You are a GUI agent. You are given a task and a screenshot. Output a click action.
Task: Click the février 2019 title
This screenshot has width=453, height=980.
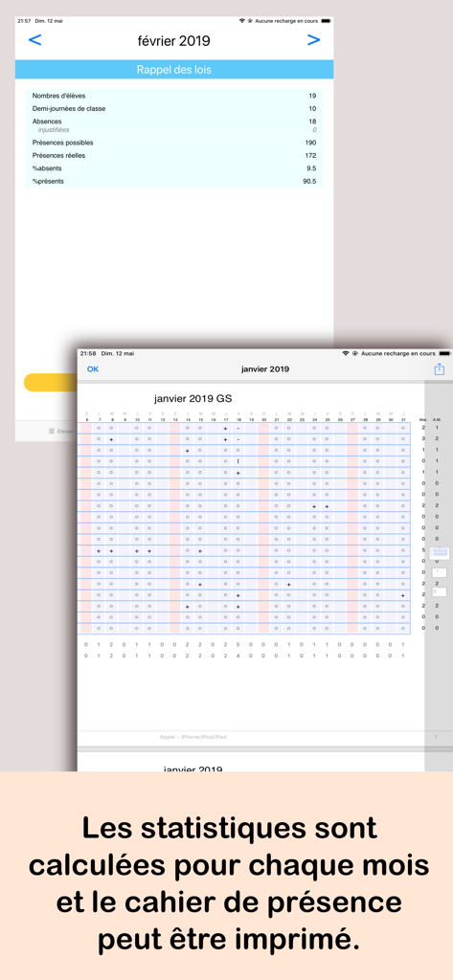point(174,41)
